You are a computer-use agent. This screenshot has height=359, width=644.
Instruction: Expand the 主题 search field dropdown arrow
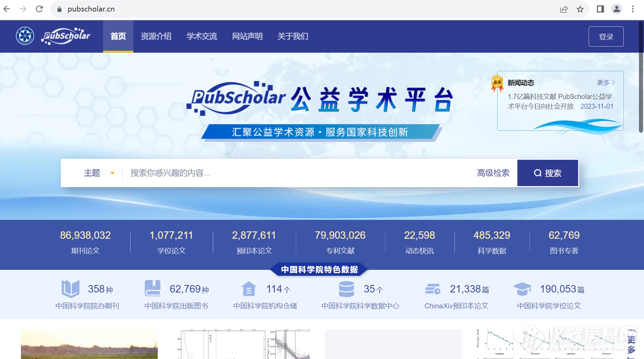pyautogui.click(x=112, y=173)
